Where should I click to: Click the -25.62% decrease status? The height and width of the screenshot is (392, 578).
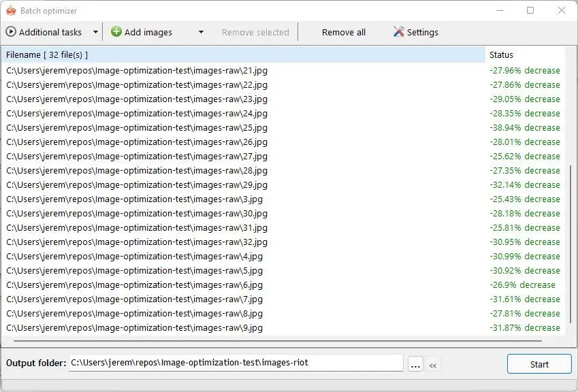click(x=525, y=157)
